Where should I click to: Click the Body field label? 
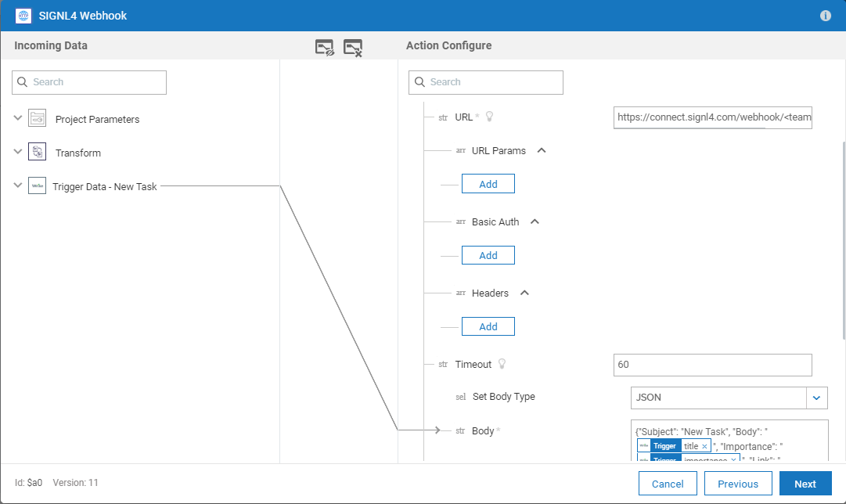click(483, 430)
